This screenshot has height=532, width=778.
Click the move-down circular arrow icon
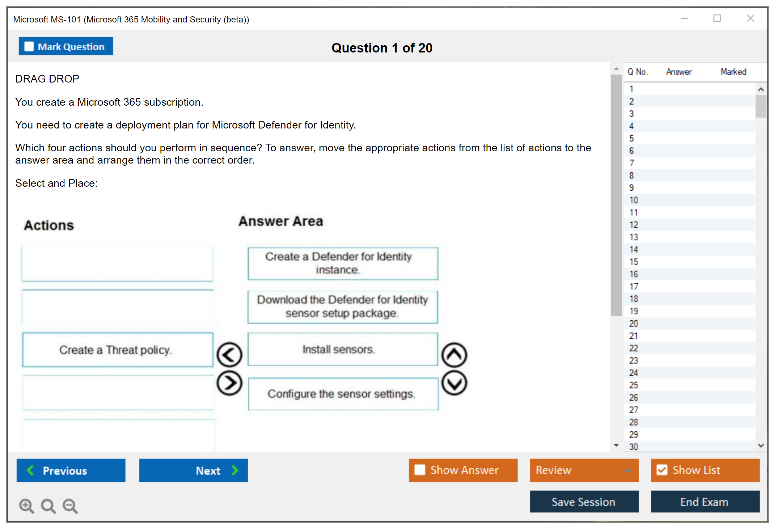tap(454, 383)
